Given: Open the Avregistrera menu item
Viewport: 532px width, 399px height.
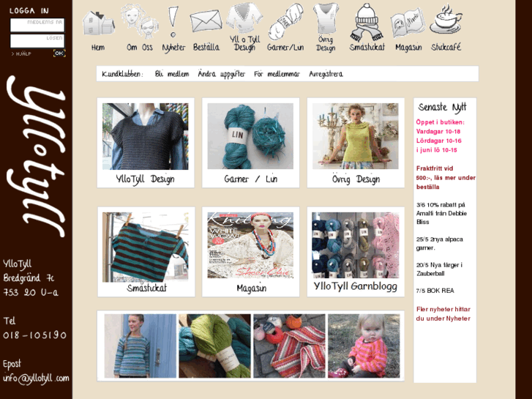Looking at the screenshot, I should pyautogui.click(x=326, y=74).
